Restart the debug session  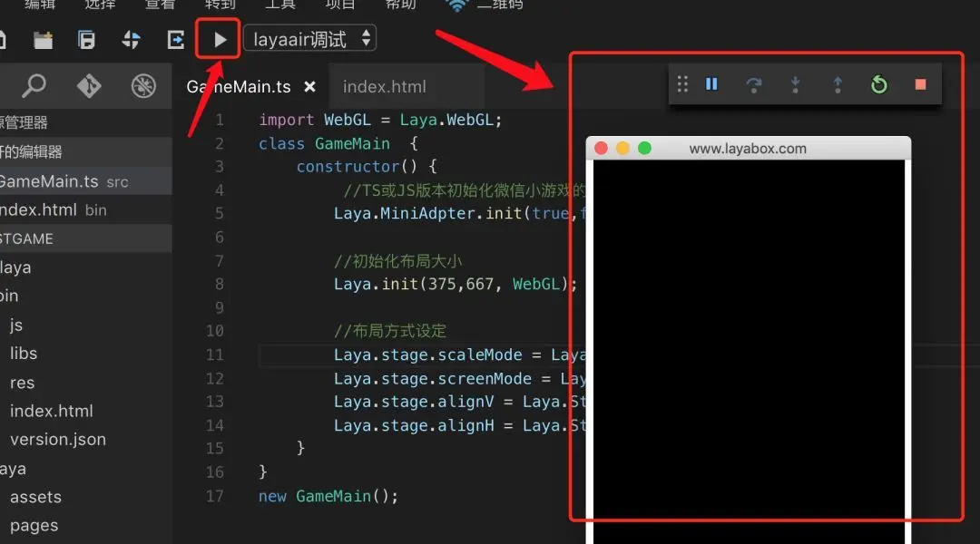[878, 84]
